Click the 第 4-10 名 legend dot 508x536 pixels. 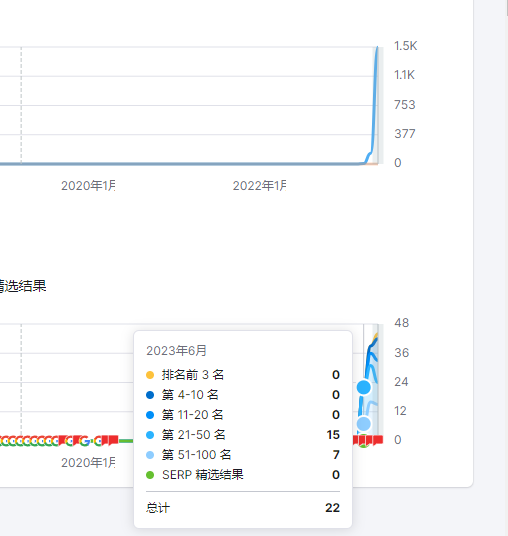pyautogui.click(x=150, y=395)
